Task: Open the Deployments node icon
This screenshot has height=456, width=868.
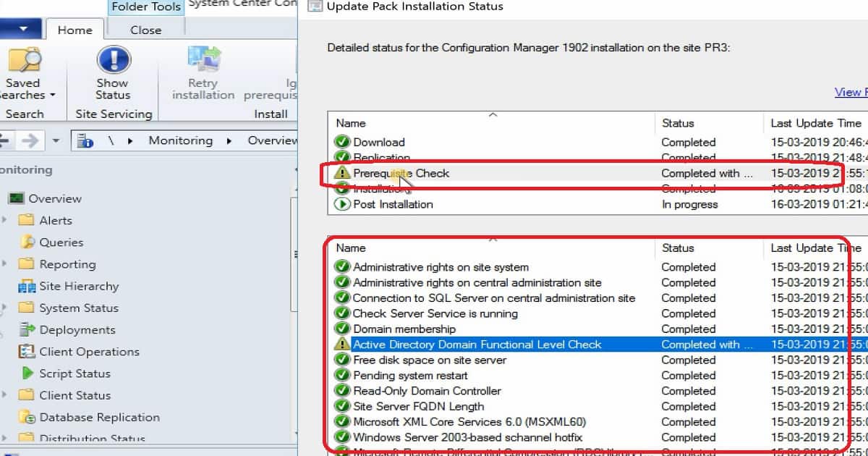Action: 27,329
